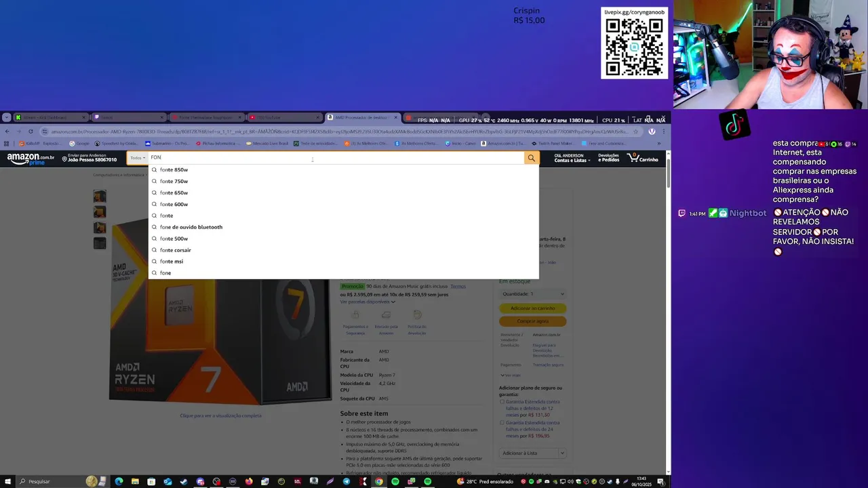The height and width of the screenshot is (488, 868).
Task: Click 'Clique para ver a visualização completa'
Action: 220,415
